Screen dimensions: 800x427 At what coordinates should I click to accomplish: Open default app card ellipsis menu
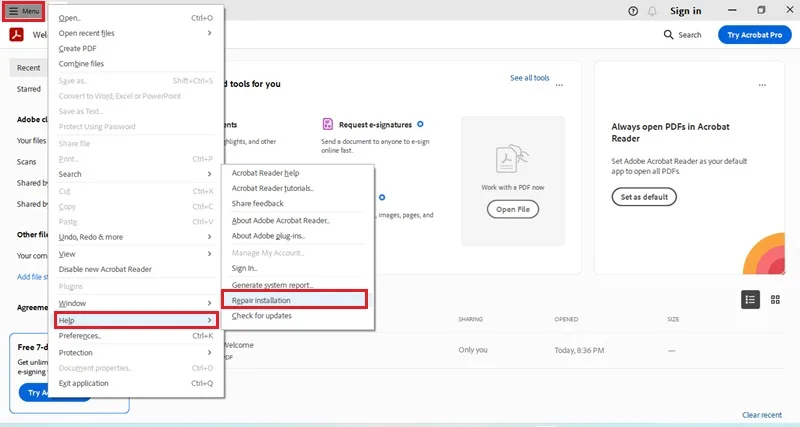[x=762, y=85]
